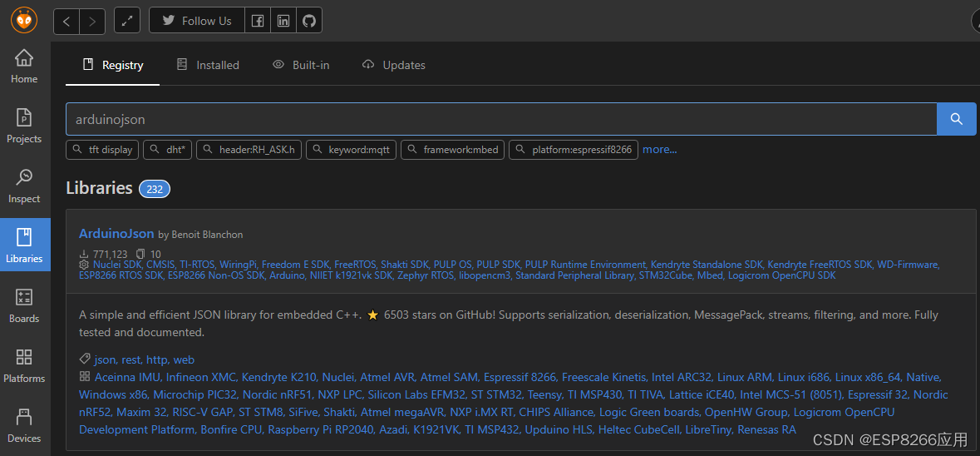The height and width of the screenshot is (456, 980).
Task: Open the Twitter Follow Us button
Action: point(197,22)
